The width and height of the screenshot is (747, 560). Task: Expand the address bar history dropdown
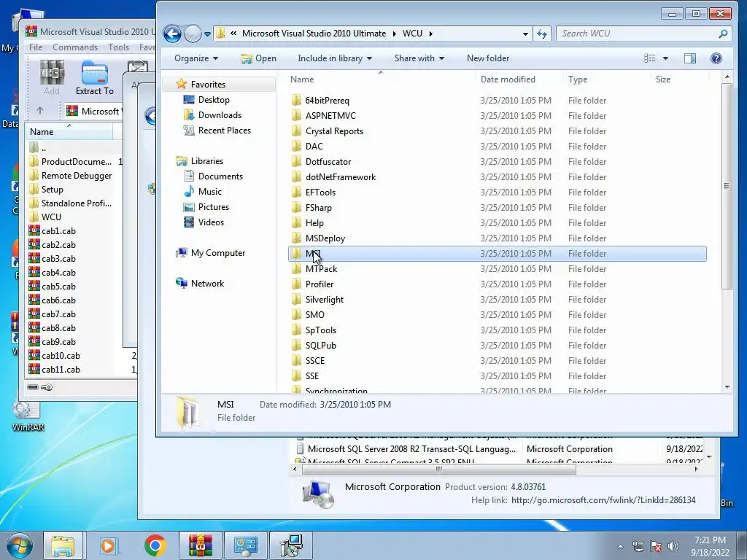[525, 34]
